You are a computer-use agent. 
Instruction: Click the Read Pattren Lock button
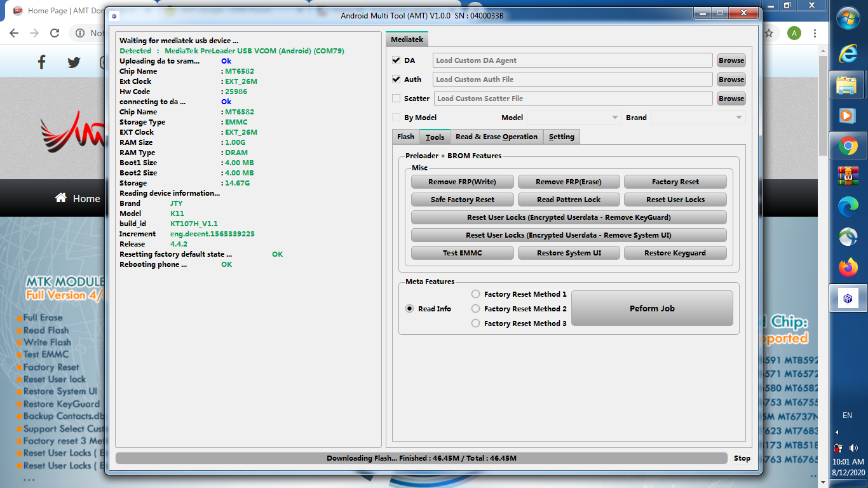tap(569, 200)
